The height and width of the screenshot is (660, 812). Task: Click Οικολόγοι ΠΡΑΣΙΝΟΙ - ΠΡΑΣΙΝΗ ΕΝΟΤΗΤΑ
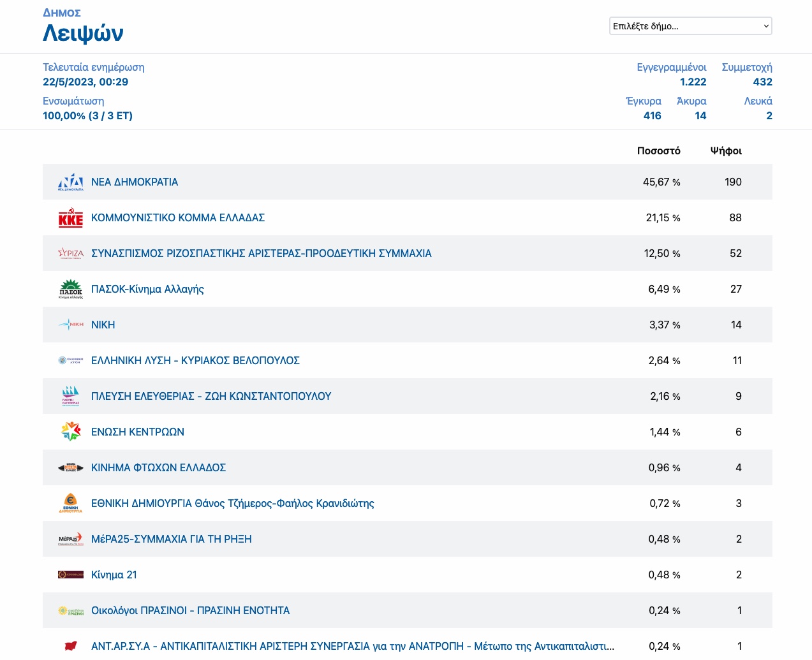tap(190, 610)
